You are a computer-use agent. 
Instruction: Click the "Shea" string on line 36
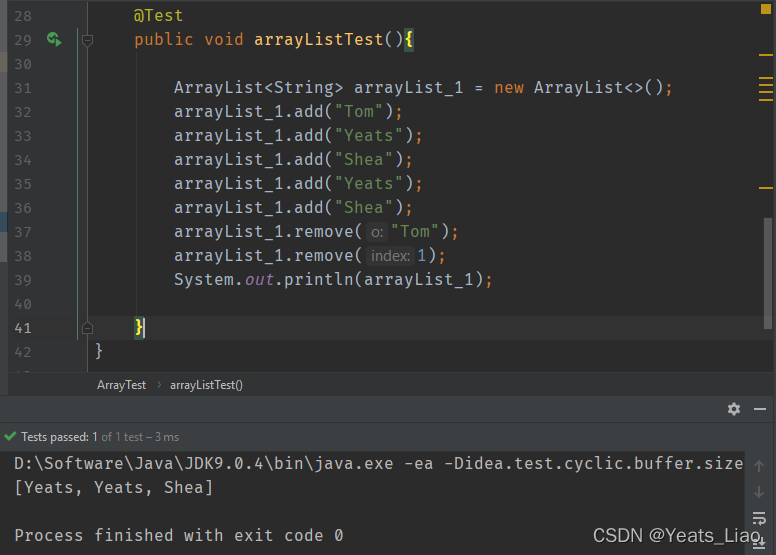tap(364, 207)
